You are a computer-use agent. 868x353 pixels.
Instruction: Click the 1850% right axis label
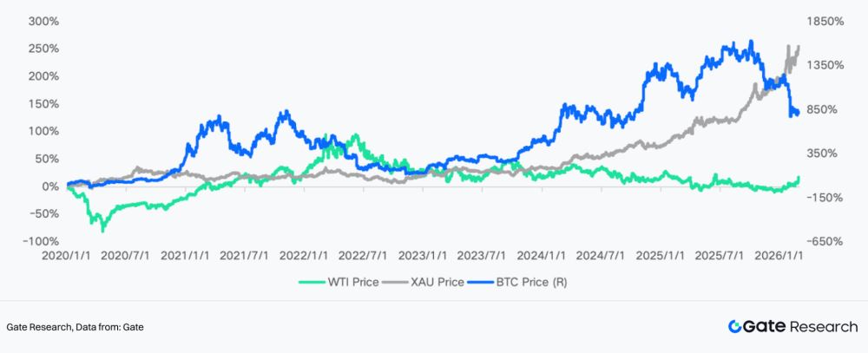[825, 22]
